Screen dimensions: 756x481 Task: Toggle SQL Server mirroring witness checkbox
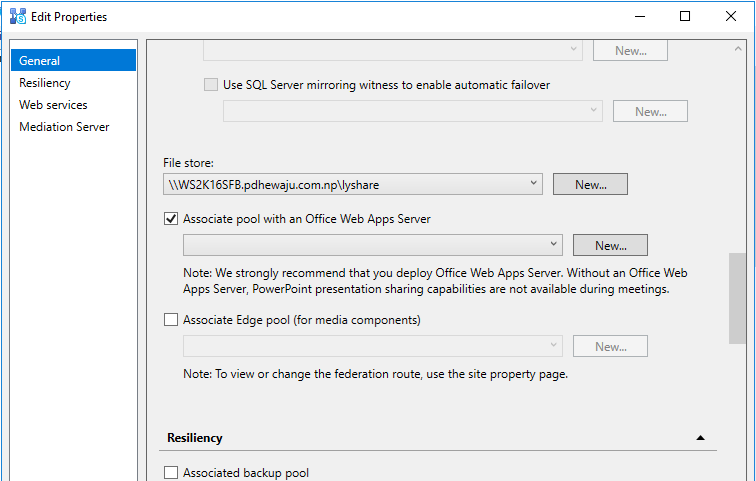(211, 85)
